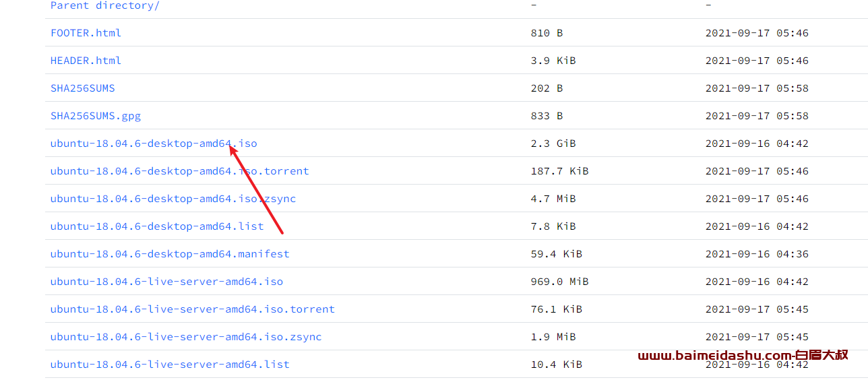Open ubuntu-18.04.6-live-server-amd64.list
868x380 pixels.
(x=170, y=365)
